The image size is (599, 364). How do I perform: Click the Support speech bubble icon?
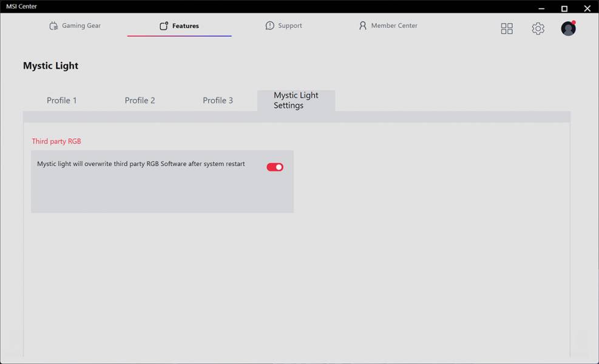tap(270, 26)
